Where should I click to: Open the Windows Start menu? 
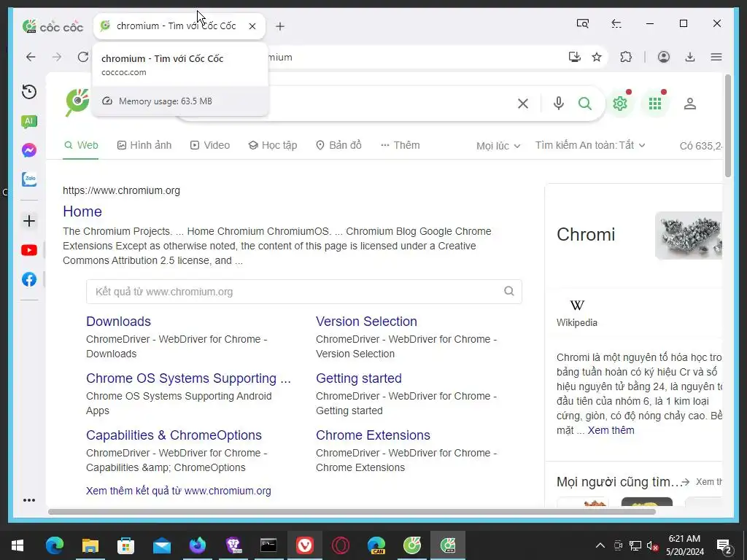[x=18, y=545]
